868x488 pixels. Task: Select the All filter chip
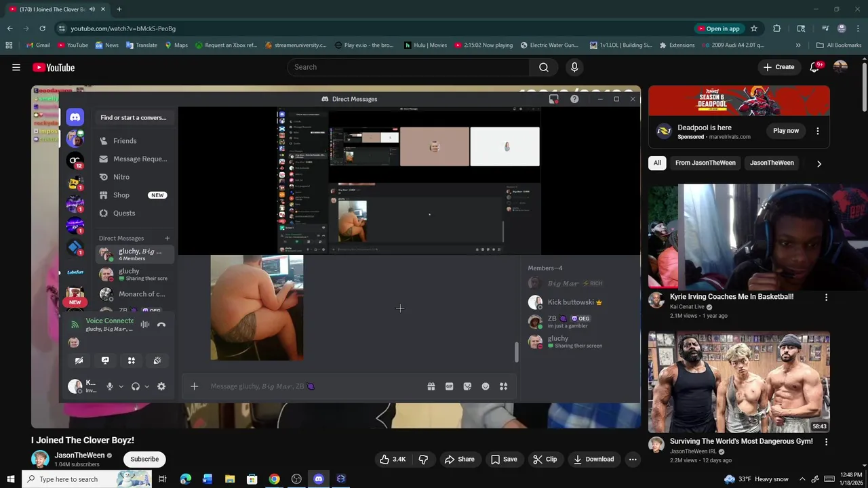pos(657,163)
